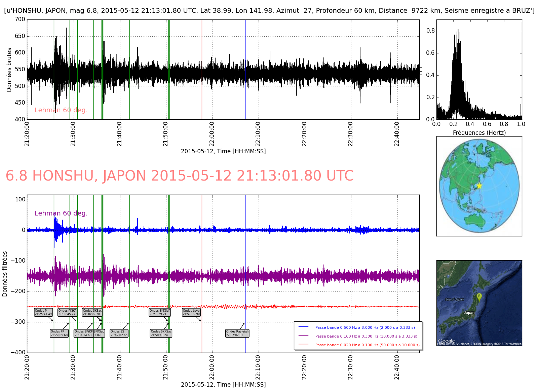The image size is (538, 392).
Task: Click the Google logo on satellite map
Action: 446,341
